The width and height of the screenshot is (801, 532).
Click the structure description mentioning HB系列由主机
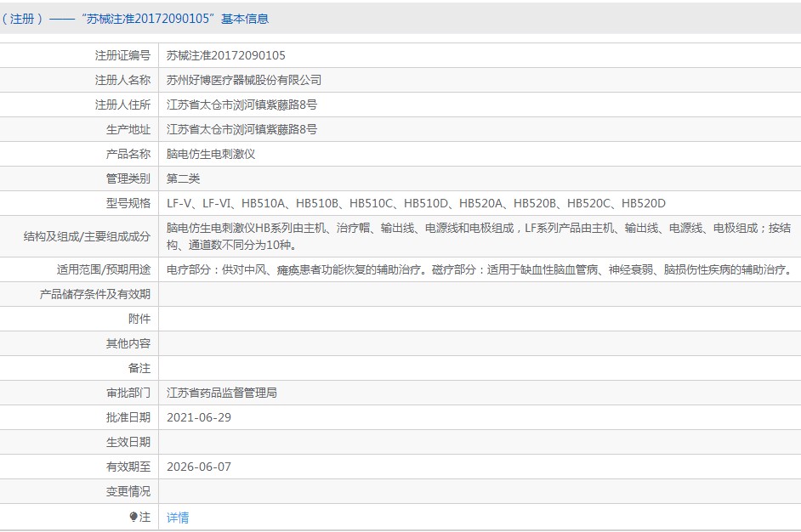479,236
